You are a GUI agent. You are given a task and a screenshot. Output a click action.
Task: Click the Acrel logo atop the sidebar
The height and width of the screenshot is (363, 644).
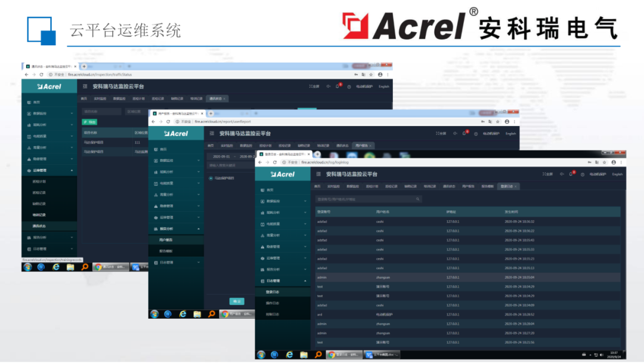[x=283, y=174]
